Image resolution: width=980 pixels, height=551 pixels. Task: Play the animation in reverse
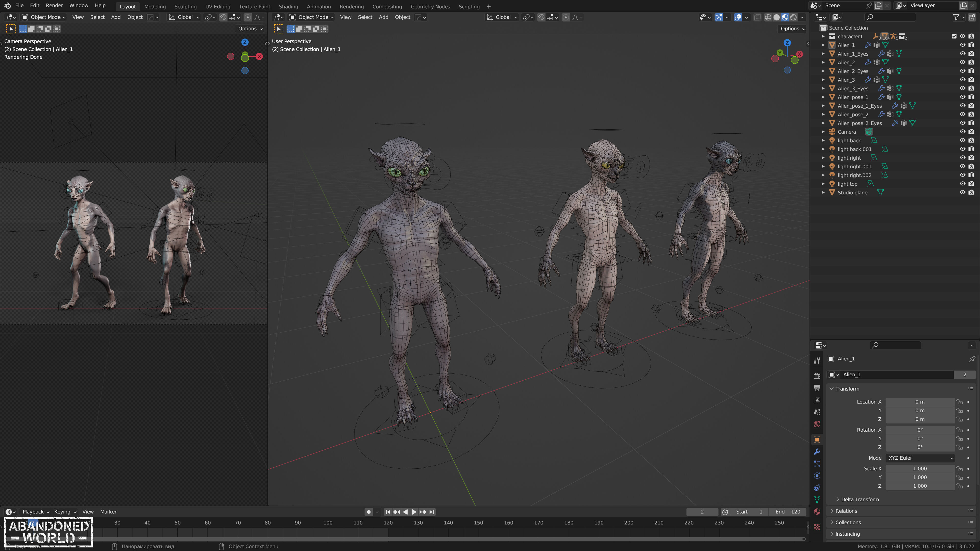click(405, 512)
